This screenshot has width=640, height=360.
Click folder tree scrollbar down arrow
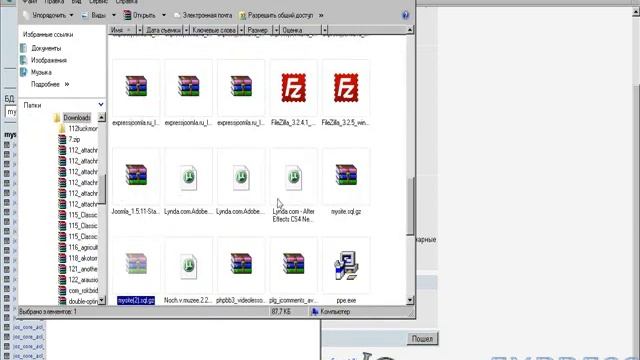pos(102,301)
